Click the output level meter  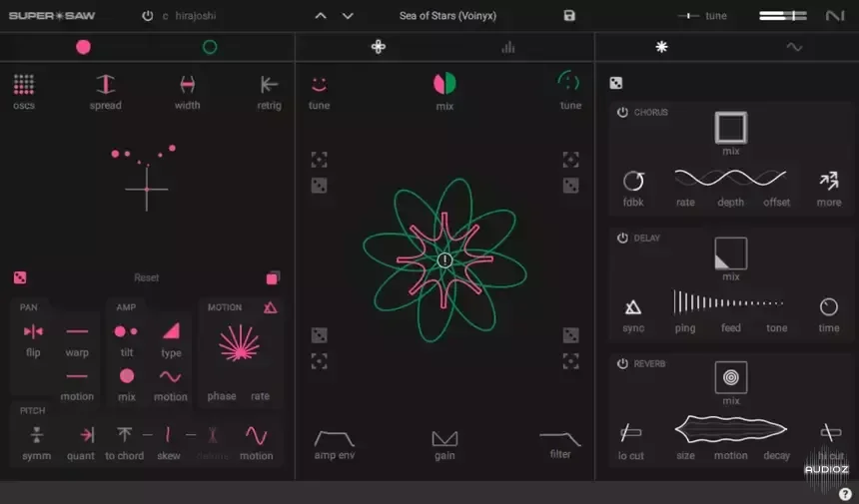pyautogui.click(x=783, y=16)
